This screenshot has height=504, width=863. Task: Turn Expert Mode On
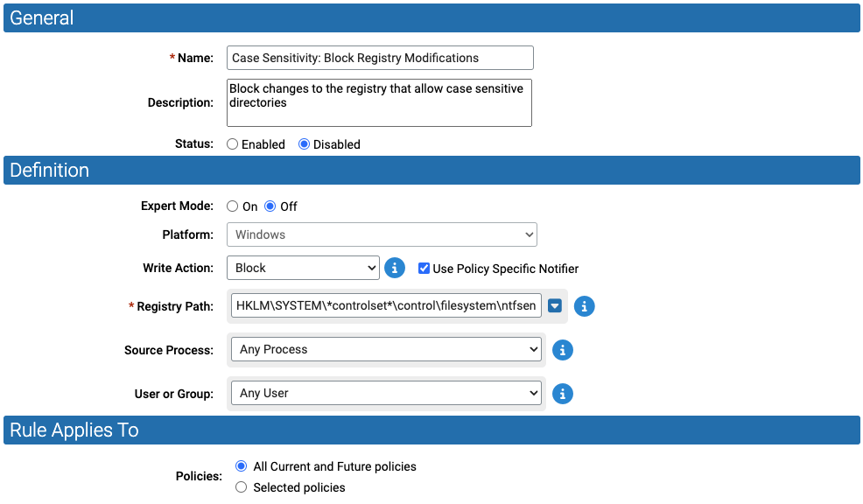[x=232, y=206]
